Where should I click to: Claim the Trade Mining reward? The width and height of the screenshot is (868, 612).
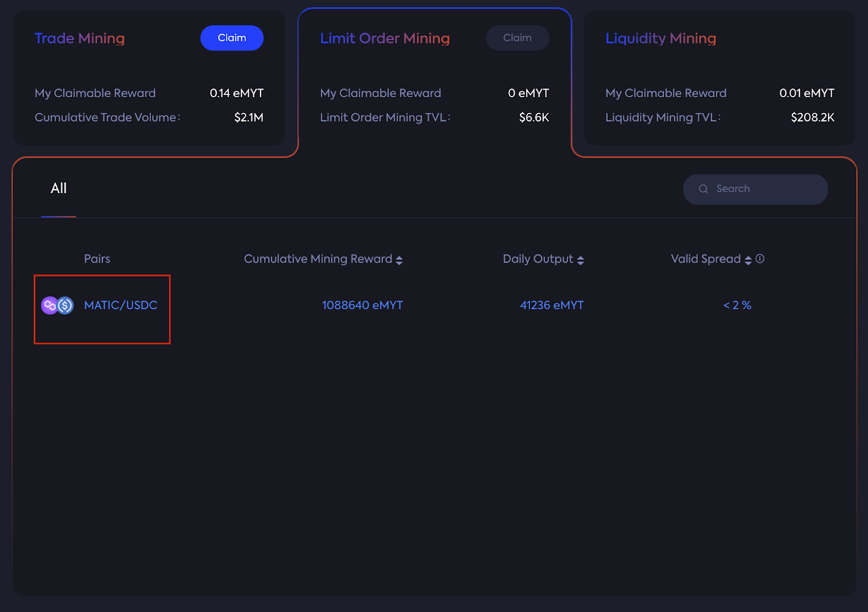click(232, 38)
